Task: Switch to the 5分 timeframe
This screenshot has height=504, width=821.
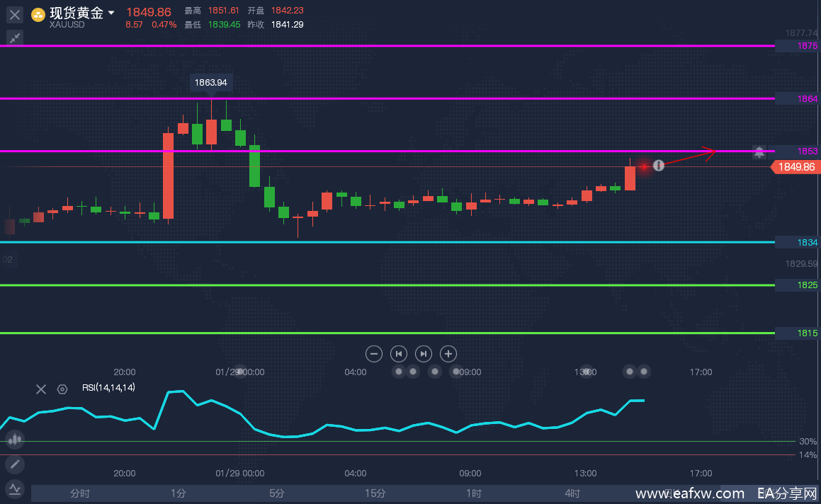Action: point(277,493)
